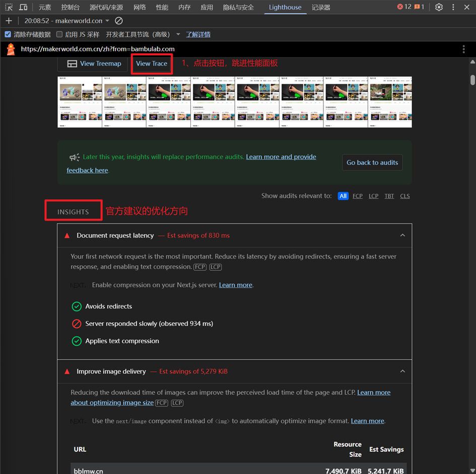Image resolution: width=476 pixels, height=474 pixels.
Task: Switch to the 控制台 tab
Action: point(71,7)
